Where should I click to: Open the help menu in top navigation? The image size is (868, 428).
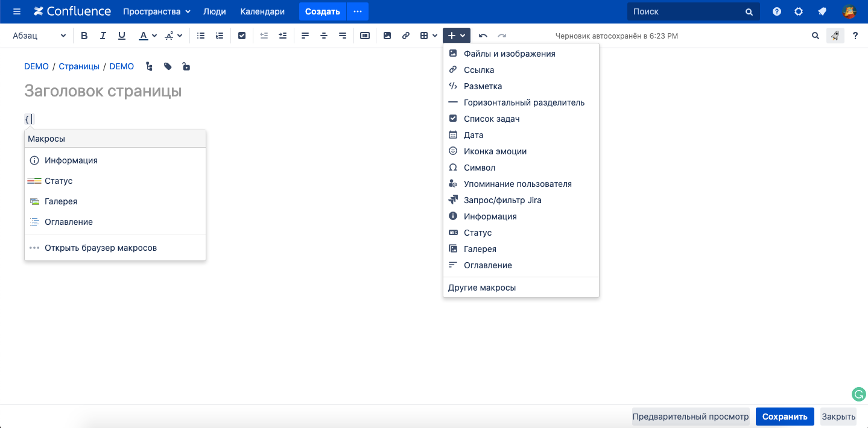[777, 11]
